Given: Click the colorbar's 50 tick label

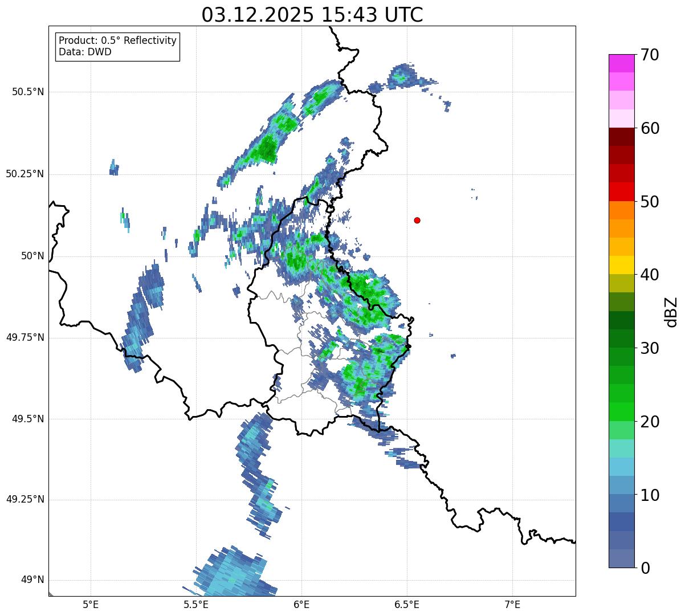Looking at the screenshot, I should coord(650,202).
